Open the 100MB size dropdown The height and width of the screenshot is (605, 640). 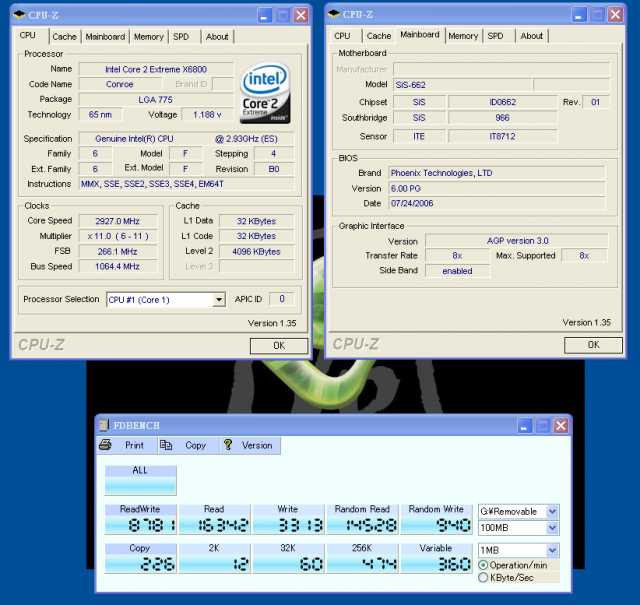[552, 527]
